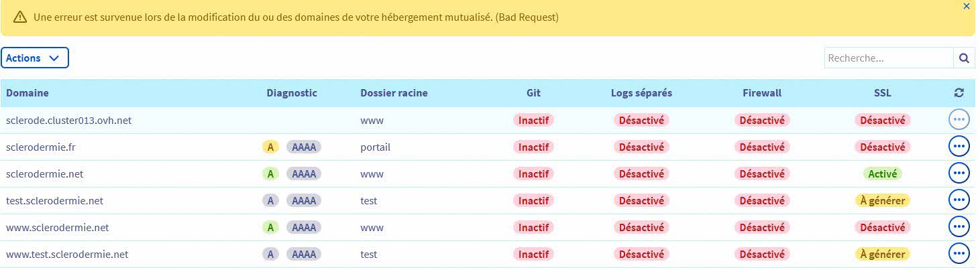Click the refresh icon in table header
This screenshot has height=280, width=980.
959,93
